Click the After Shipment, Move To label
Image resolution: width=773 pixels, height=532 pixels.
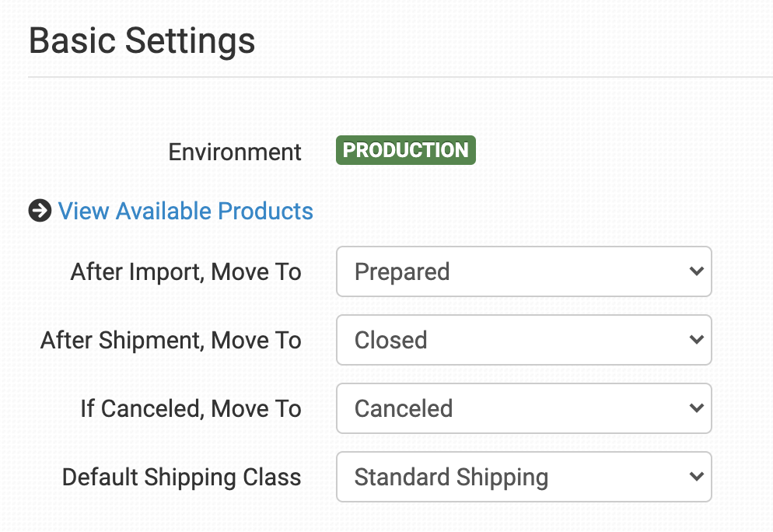coord(171,340)
